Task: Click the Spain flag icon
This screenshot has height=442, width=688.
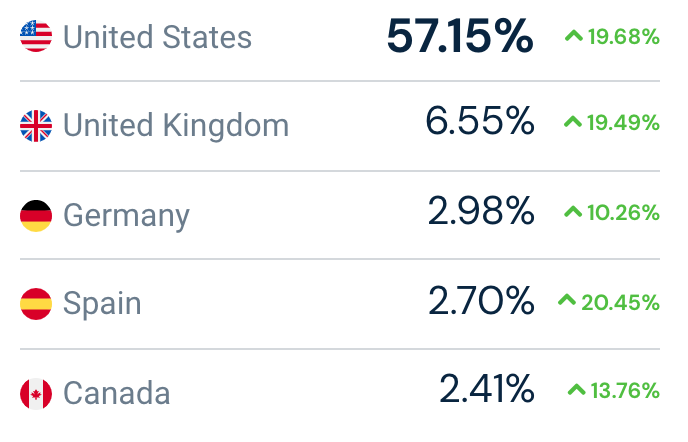Action: (x=36, y=304)
